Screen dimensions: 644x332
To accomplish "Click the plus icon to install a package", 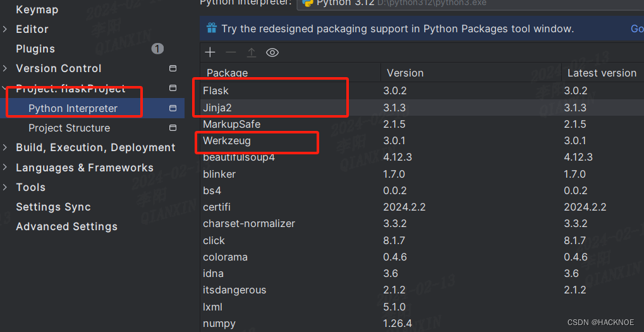I will click(x=210, y=52).
